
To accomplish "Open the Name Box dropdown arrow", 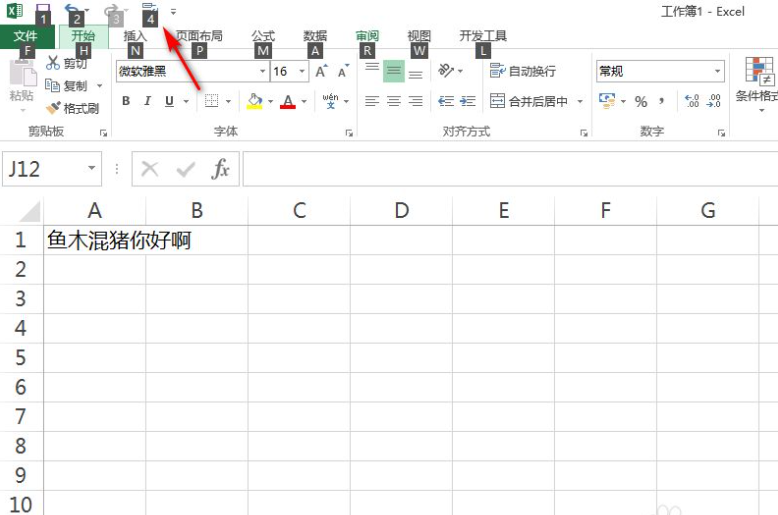I will 92,169.
